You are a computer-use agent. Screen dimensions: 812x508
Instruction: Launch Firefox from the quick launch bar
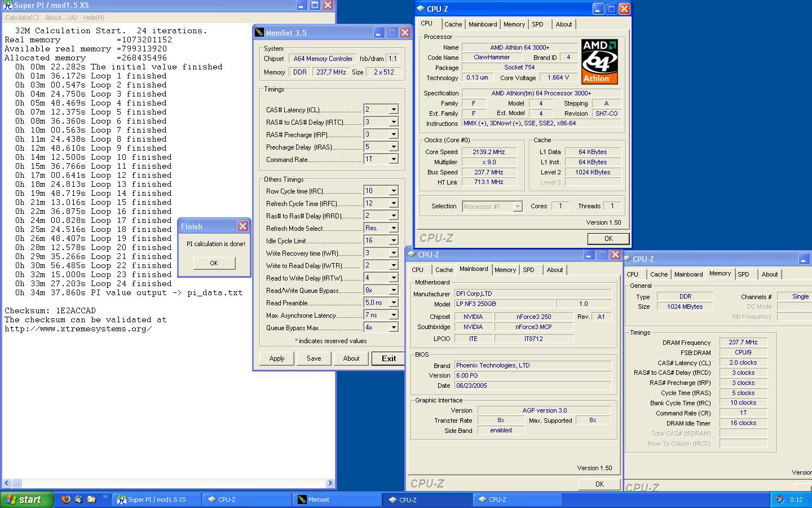(66, 500)
